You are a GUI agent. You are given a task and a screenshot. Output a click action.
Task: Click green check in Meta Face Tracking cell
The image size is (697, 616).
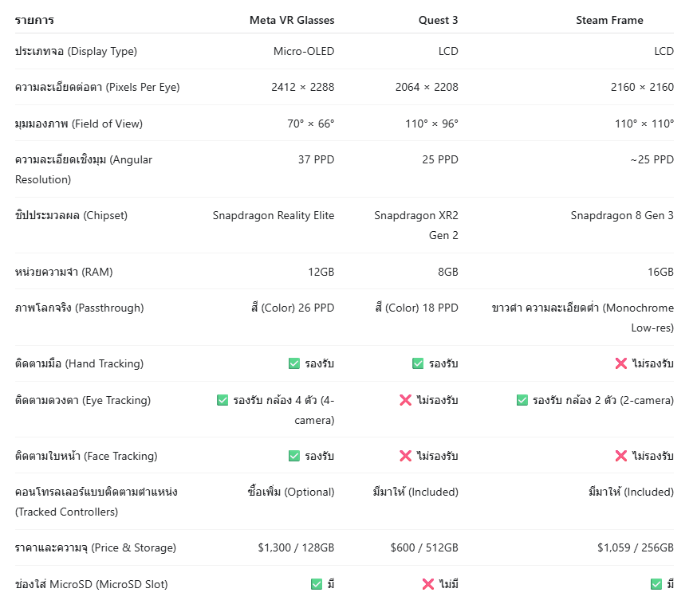[x=294, y=456]
